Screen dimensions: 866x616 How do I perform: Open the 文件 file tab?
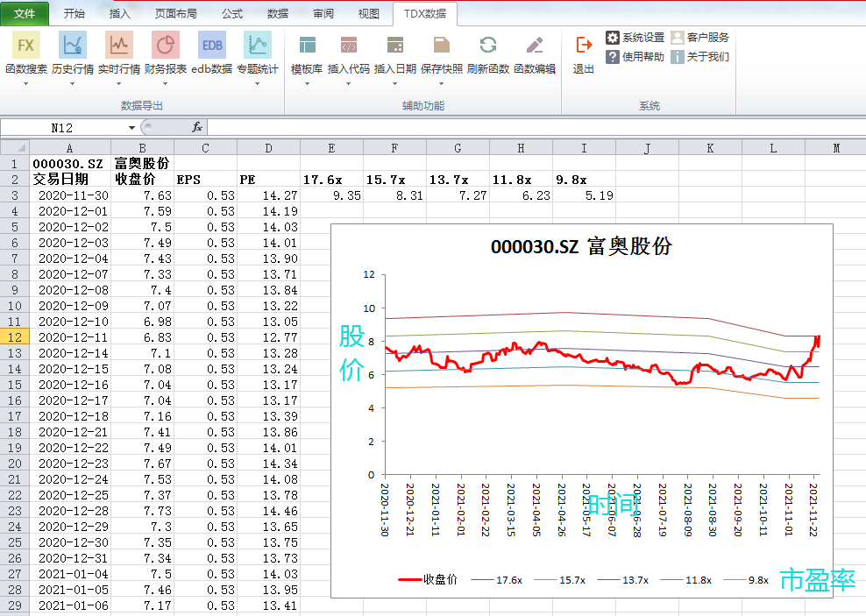coord(25,14)
